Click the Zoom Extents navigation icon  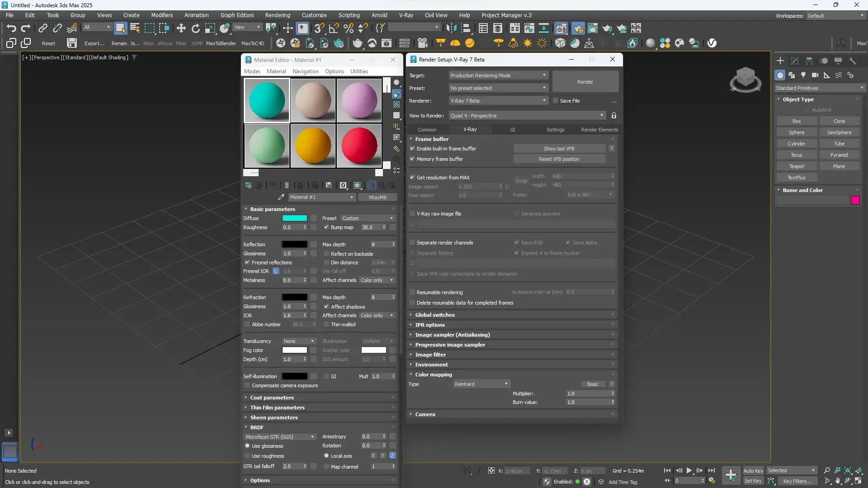pyautogui.click(x=848, y=471)
